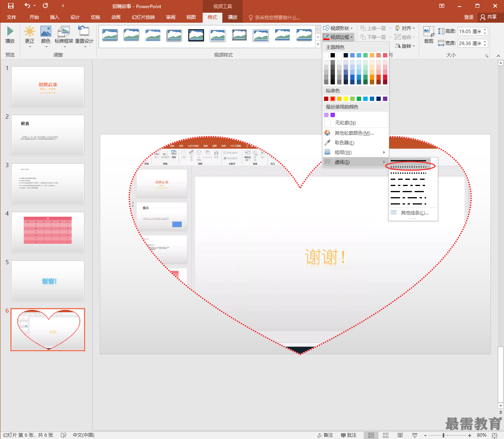Screen dimensions: 504x439
Task: Pick the red standard color swatch
Action: (333, 99)
